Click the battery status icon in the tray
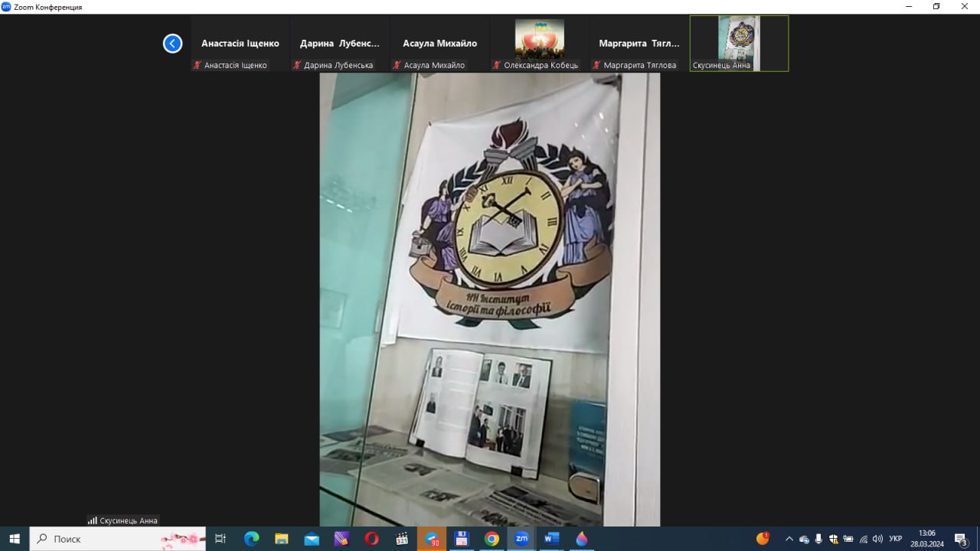Screen dimensions: 980x551 [x=848, y=539]
